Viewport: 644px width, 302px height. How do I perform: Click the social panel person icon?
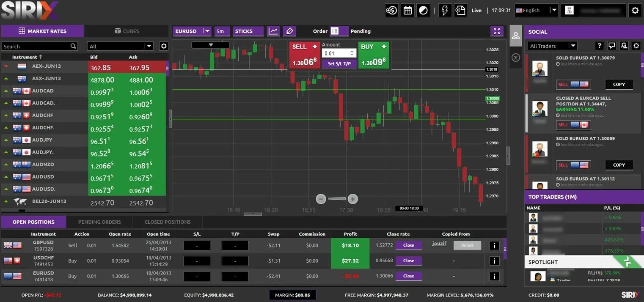[515, 36]
